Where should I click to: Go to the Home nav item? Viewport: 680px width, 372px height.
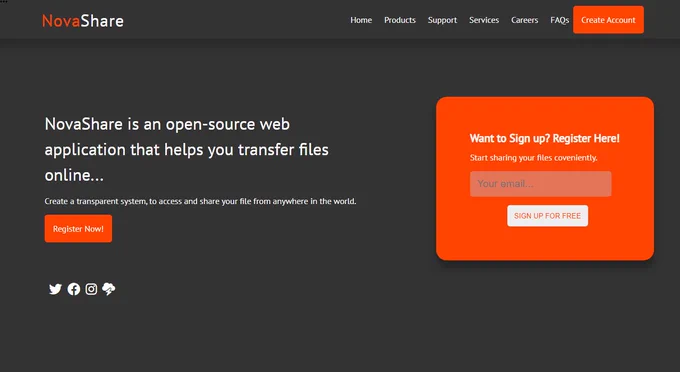(361, 20)
